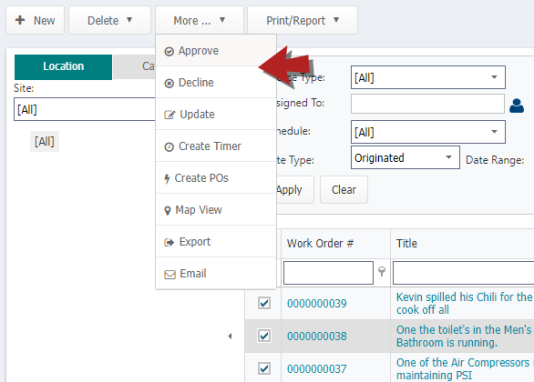534x382 pixels.
Task: Select Update in the More menu
Action: 216,114
